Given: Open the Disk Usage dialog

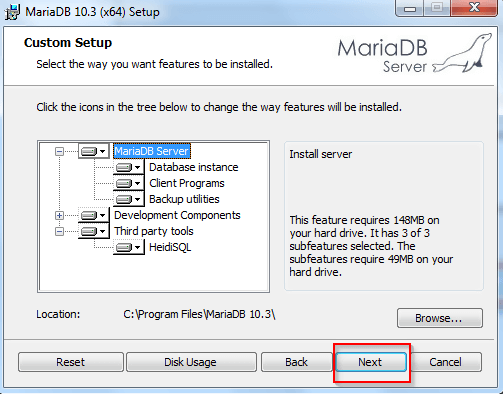Looking at the screenshot, I should [x=191, y=362].
